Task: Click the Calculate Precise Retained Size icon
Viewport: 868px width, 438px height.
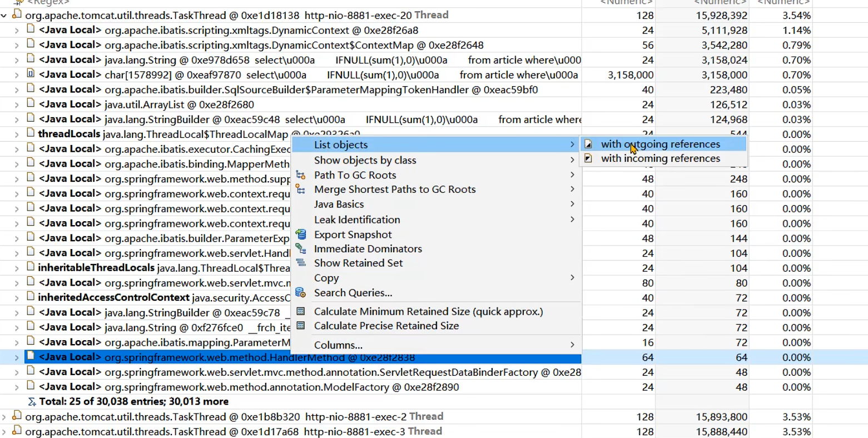Action: pos(301,326)
